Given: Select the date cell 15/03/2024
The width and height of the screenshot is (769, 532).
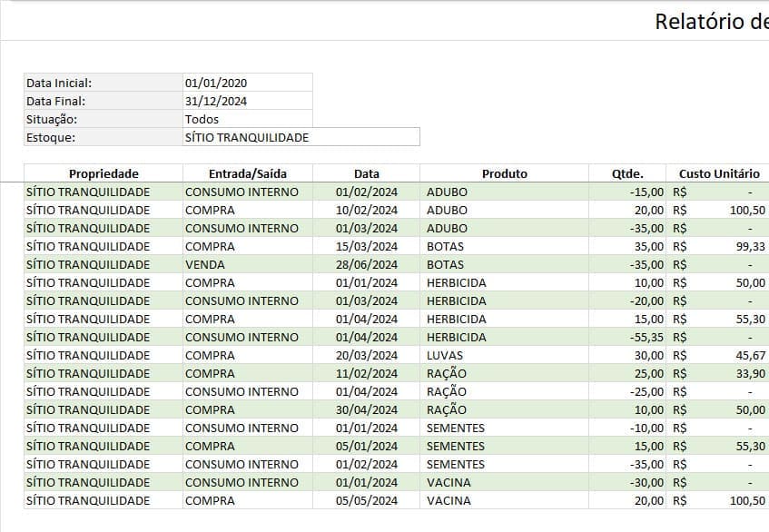Looking at the screenshot, I should (x=367, y=246).
